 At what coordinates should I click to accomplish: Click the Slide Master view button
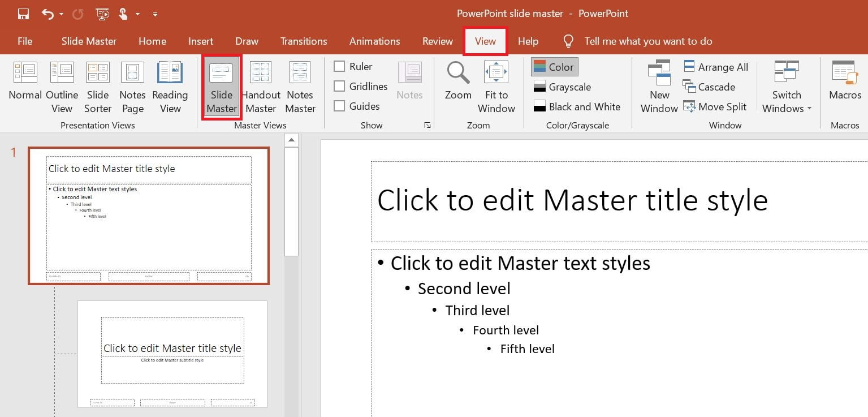(x=222, y=87)
